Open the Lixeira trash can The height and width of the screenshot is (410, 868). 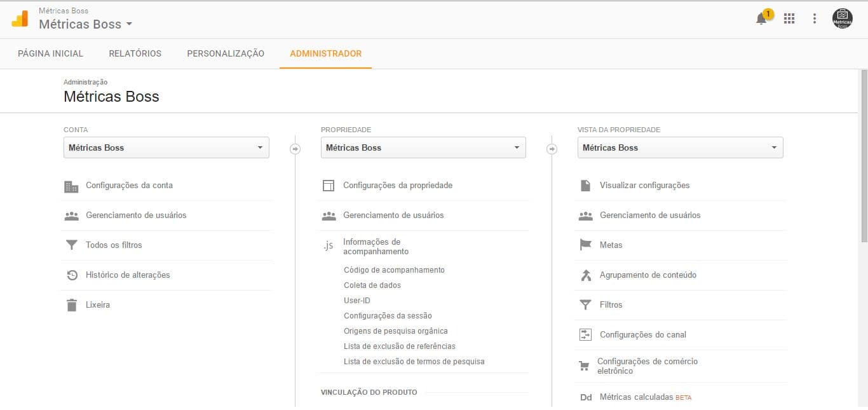(x=98, y=304)
